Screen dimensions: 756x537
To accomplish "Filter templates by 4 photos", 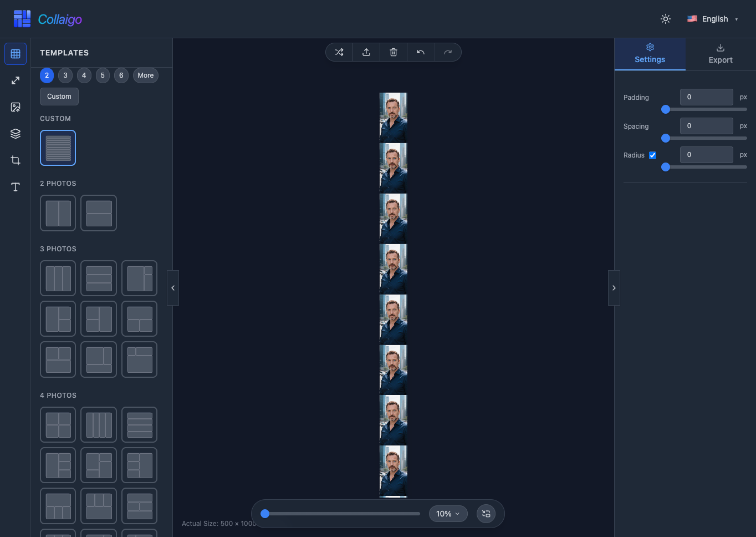I will pyautogui.click(x=84, y=75).
